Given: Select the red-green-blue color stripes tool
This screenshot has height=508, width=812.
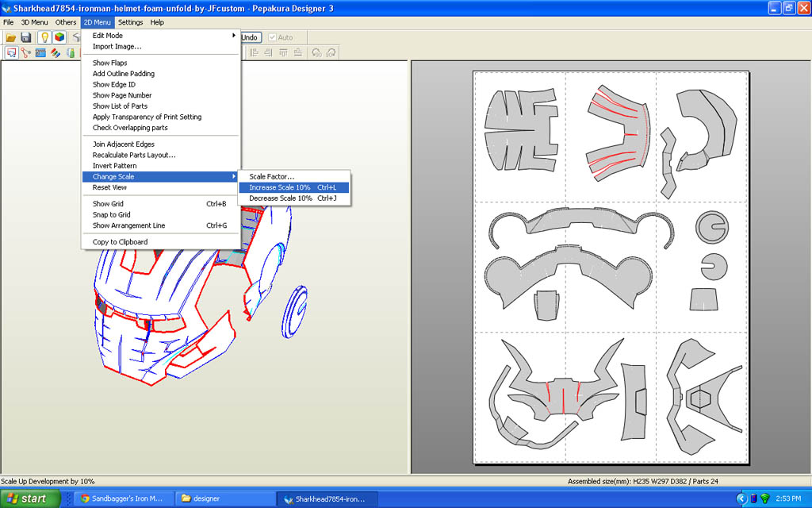Looking at the screenshot, I should 56,53.
